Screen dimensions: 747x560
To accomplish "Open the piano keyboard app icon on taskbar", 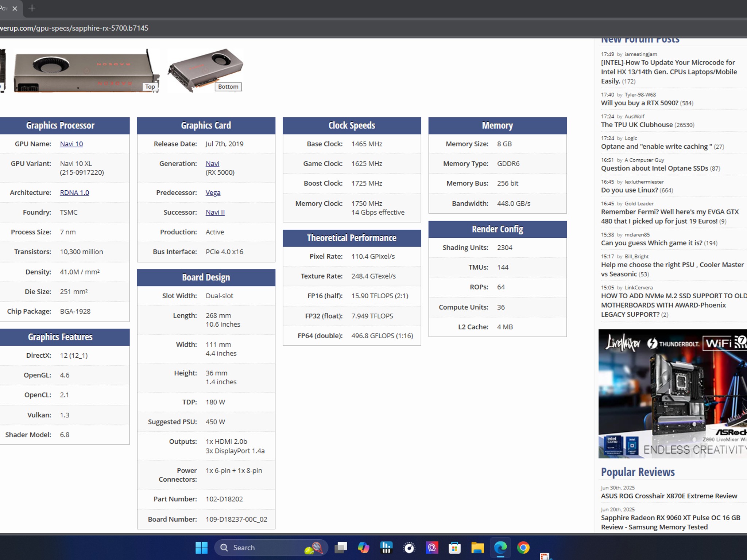I will (386, 547).
